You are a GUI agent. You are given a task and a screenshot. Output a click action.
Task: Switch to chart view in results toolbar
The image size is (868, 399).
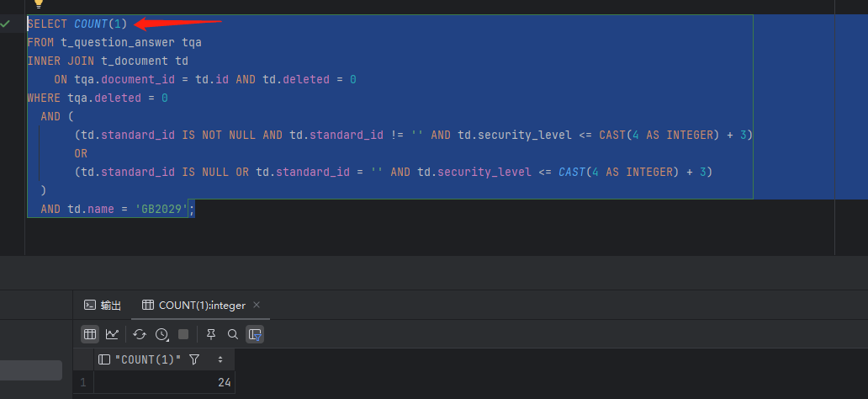tap(112, 334)
